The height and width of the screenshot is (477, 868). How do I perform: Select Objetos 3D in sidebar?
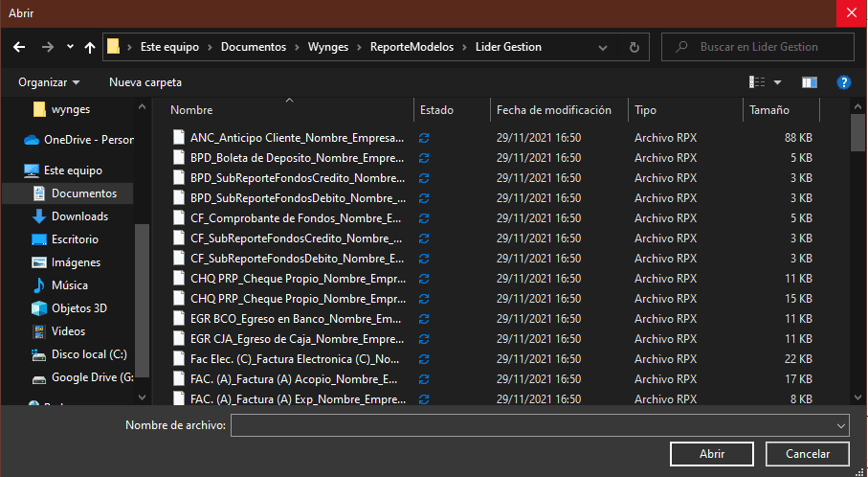point(78,308)
